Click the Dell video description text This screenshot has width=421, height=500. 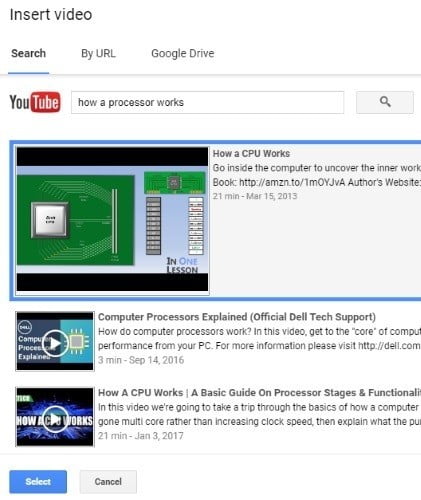coord(259,339)
